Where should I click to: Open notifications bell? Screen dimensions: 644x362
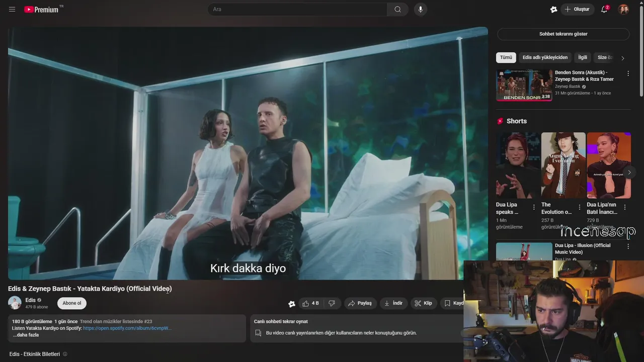point(604,9)
